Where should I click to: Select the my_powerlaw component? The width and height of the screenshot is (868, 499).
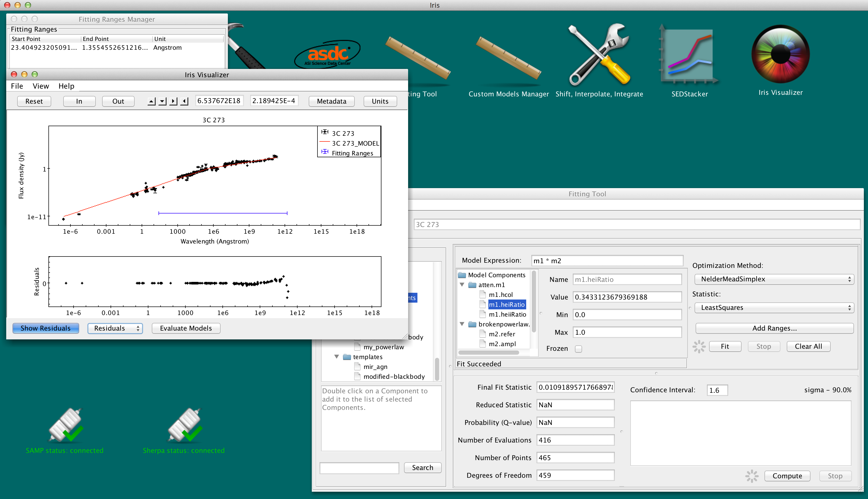(384, 347)
